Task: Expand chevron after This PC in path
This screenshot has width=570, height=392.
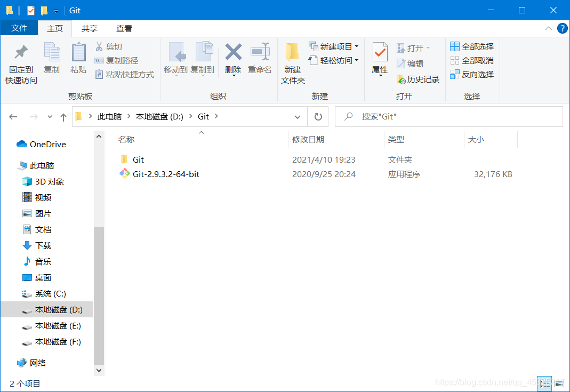Action: [129, 116]
